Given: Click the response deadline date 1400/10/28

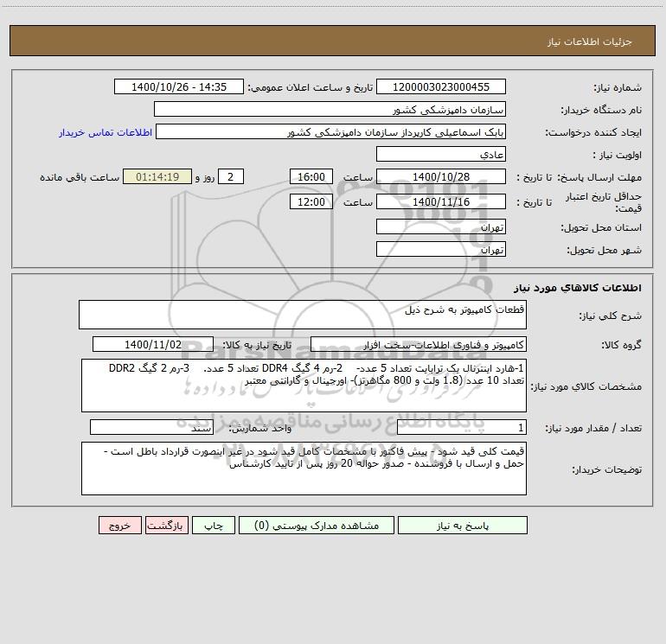Looking at the screenshot, I should (441, 176).
